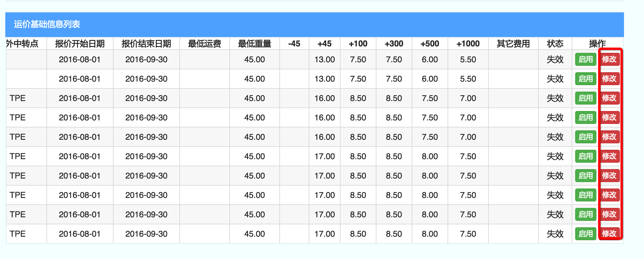Enable the first 17.00 rate row
This screenshot has height=259, width=644.
coord(585,157)
